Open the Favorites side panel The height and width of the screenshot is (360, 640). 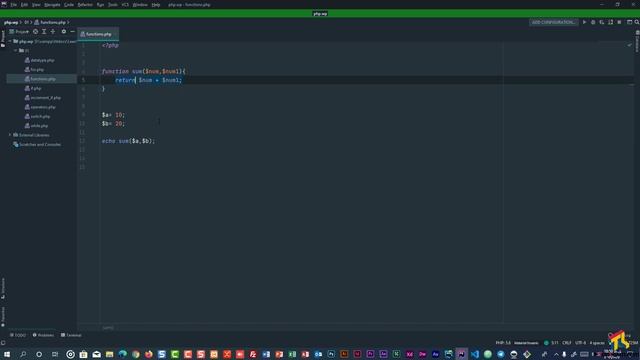coord(3,317)
